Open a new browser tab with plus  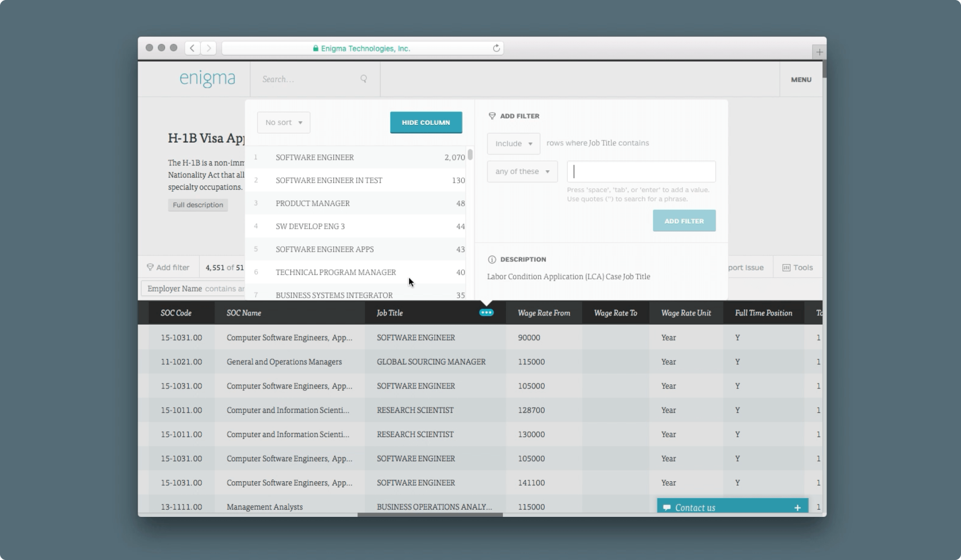819,52
